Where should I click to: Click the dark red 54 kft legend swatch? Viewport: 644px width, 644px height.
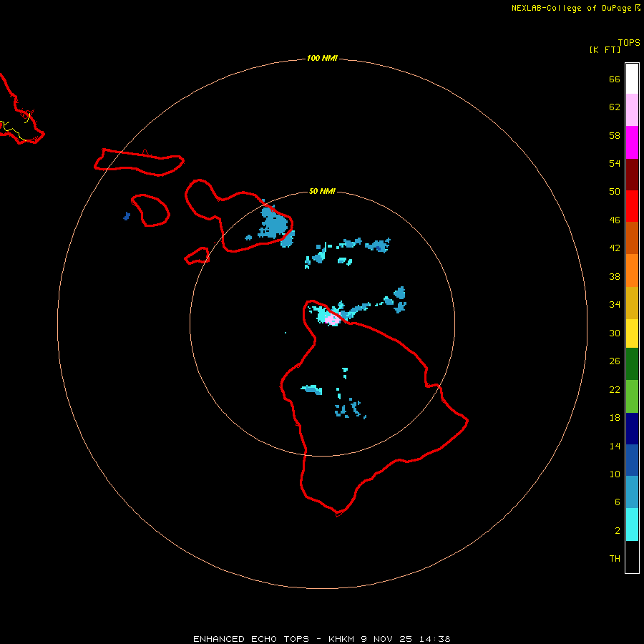point(632,175)
